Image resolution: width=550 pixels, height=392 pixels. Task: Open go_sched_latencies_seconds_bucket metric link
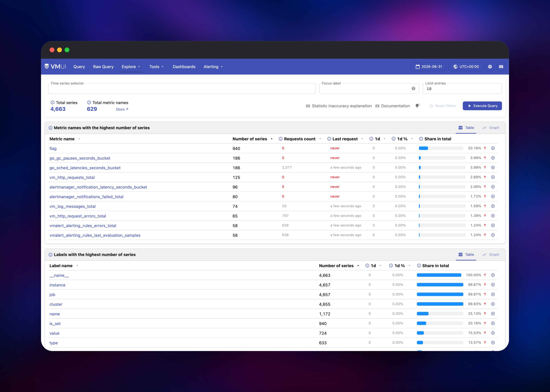coord(85,168)
